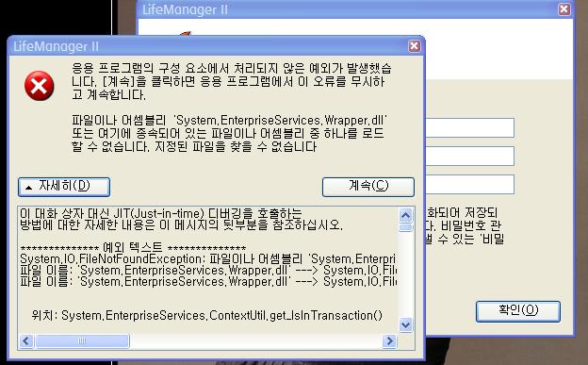The width and height of the screenshot is (588, 365).
Task: Click first input field in background window
Action: pyautogui.click(x=469, y=127)
